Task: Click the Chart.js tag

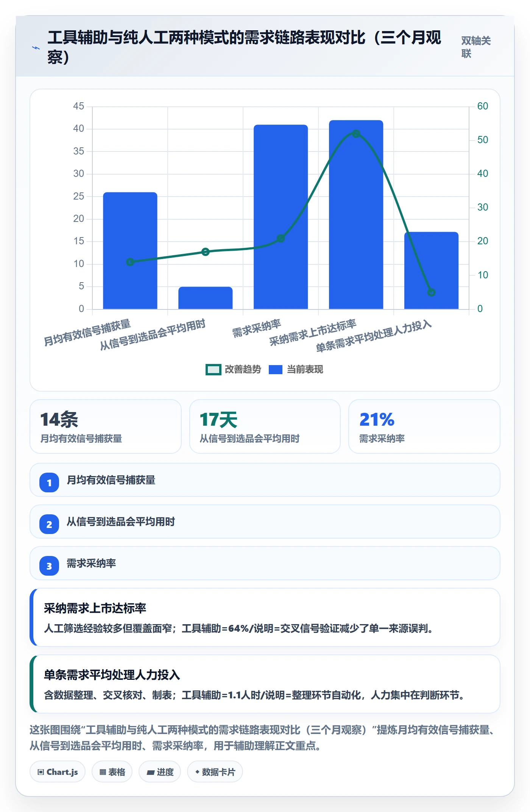Action: point(58,771)
